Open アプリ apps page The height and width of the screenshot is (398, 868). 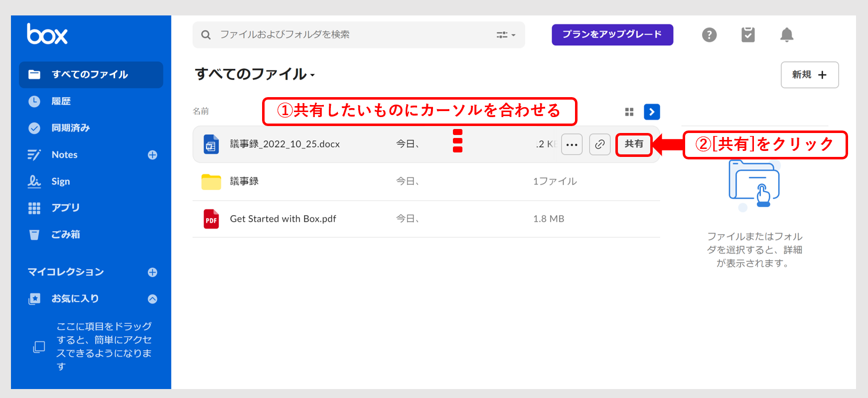coord(66,208)
